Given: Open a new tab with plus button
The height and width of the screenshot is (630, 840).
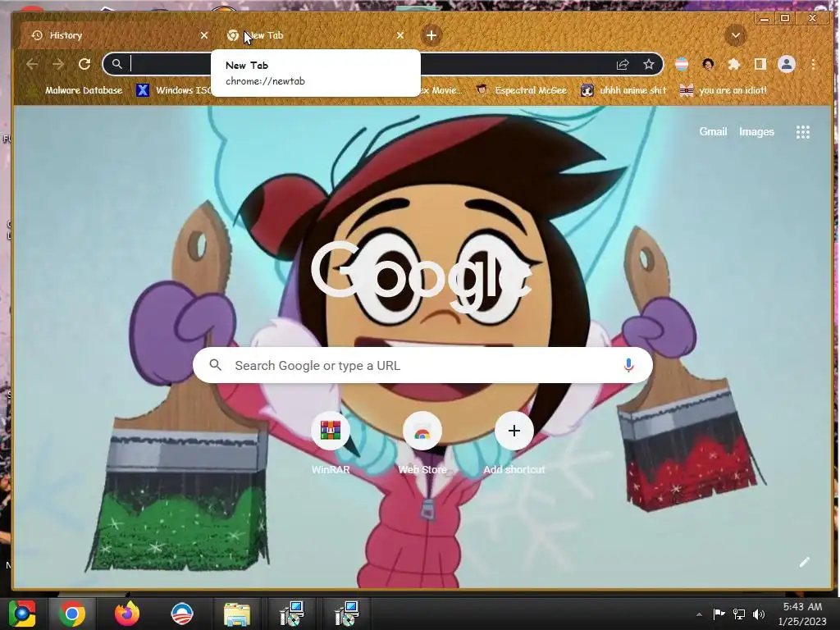Looking at the screenshot, I should pos(431,35).
